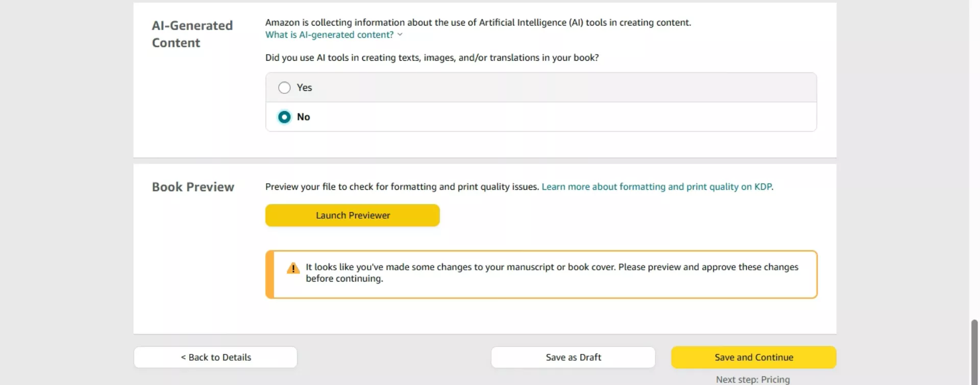
Task: Click the manuscript changes warning message text
Action: [551, 273]
